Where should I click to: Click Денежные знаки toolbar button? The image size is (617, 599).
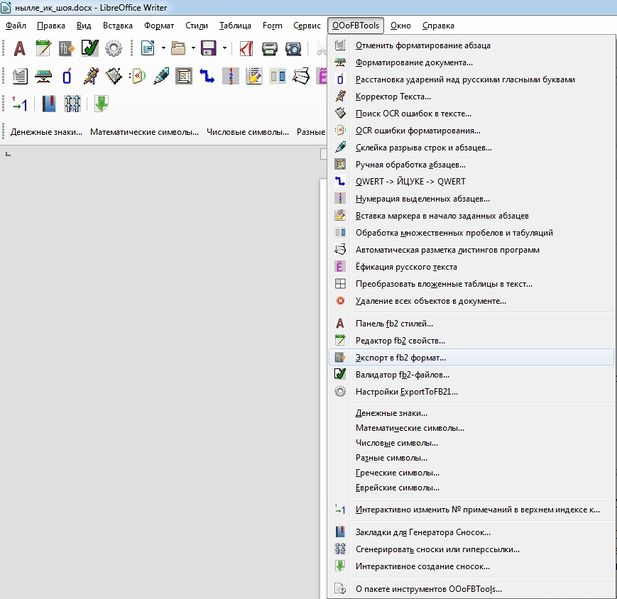(x=46, y=132)
